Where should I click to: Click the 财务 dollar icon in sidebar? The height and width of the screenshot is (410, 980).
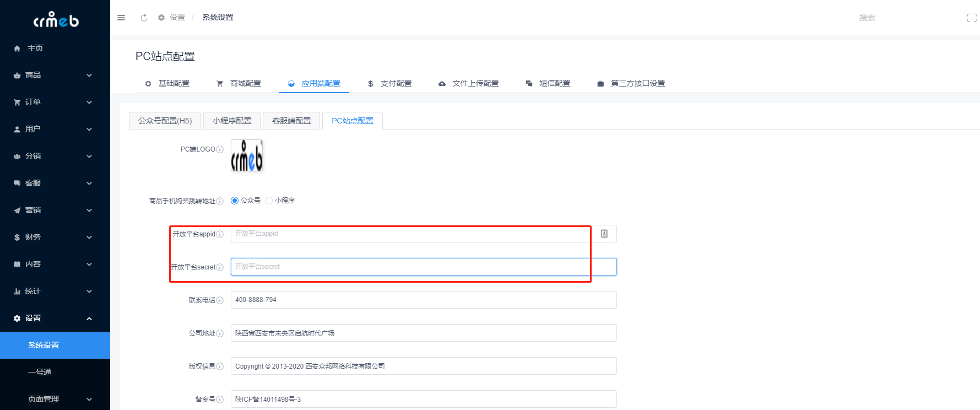coord(17,238)
